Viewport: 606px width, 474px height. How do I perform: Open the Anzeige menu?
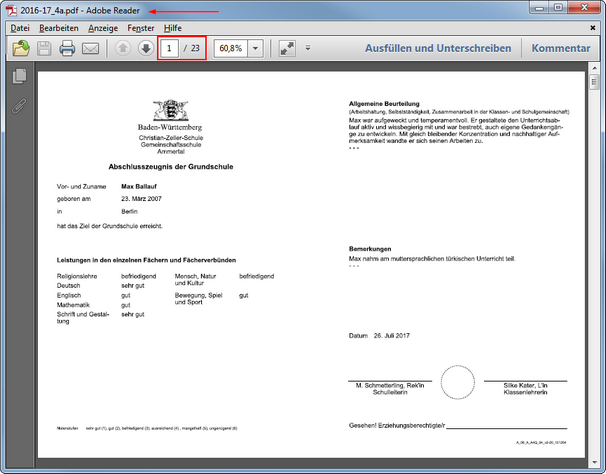coord(102,27)
